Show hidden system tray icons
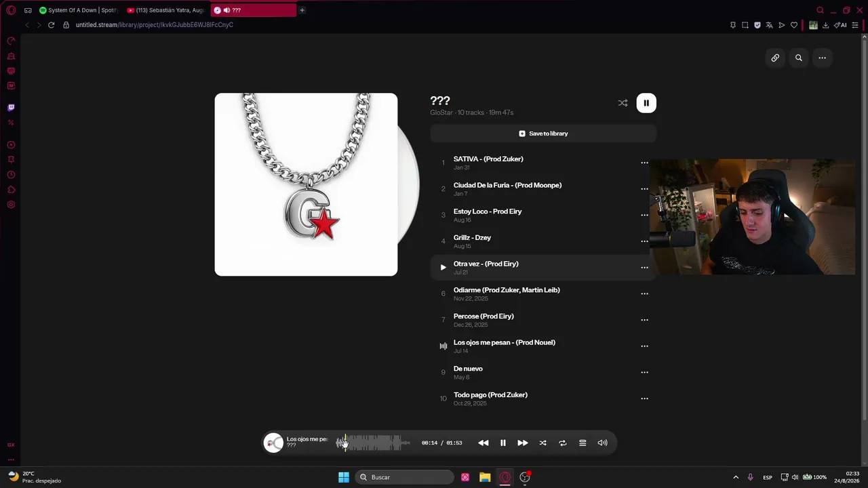868x488 pixels. [x=736, y=477]
